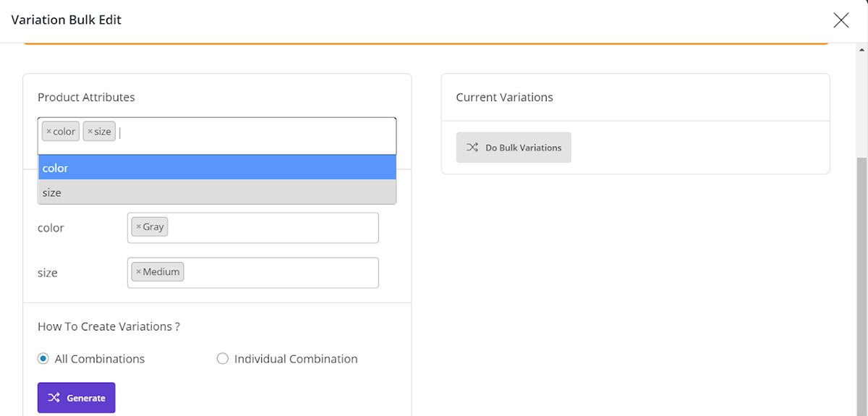Select the All Combinations radio button

(43, 359)
